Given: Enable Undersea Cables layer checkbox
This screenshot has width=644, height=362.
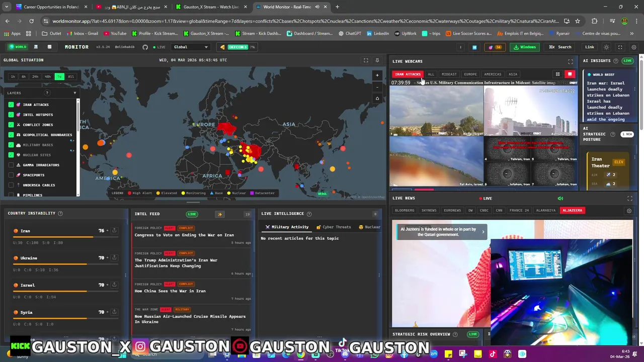Looking at the screenshot, I should (11, 185).
